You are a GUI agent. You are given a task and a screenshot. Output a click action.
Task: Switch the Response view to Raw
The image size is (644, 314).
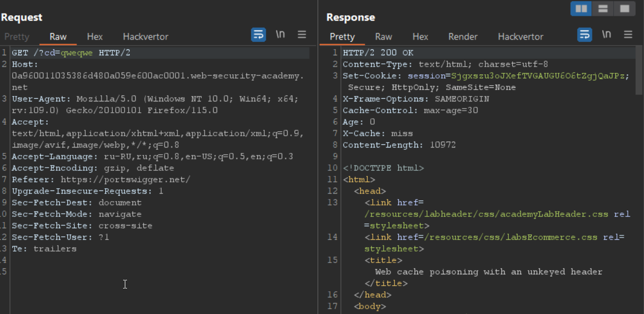(x=384, y=37)
